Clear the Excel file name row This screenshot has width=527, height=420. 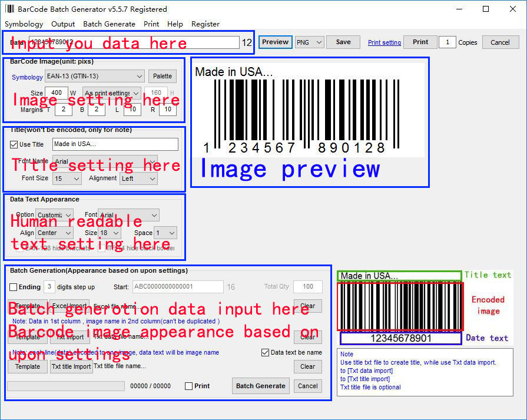[x=308, y=306]
